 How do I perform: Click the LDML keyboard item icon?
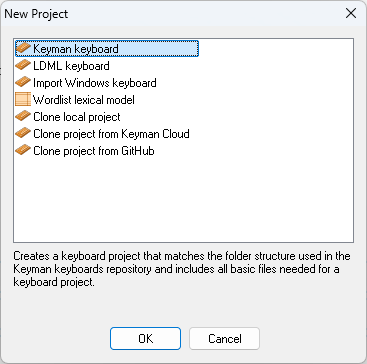[x=23, y=65]
